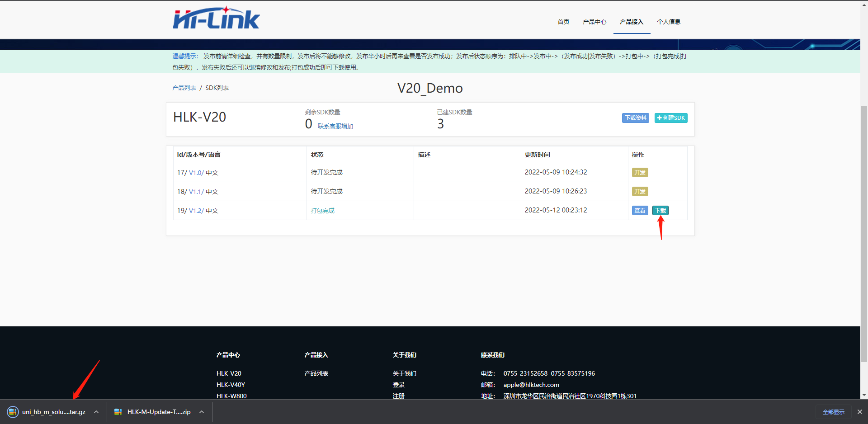Expand options for HLK-M-Update zip download

202,412
